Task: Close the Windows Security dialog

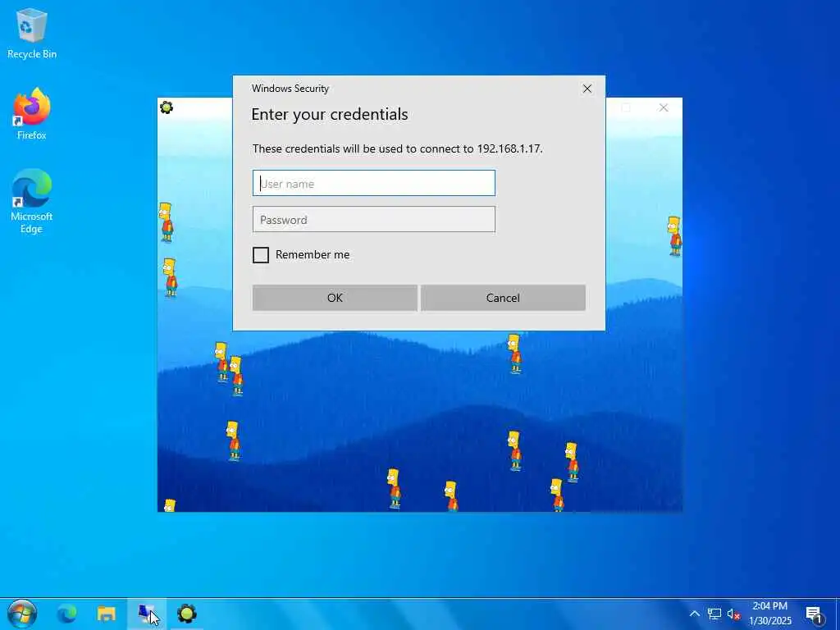Action: coord(587,89)
